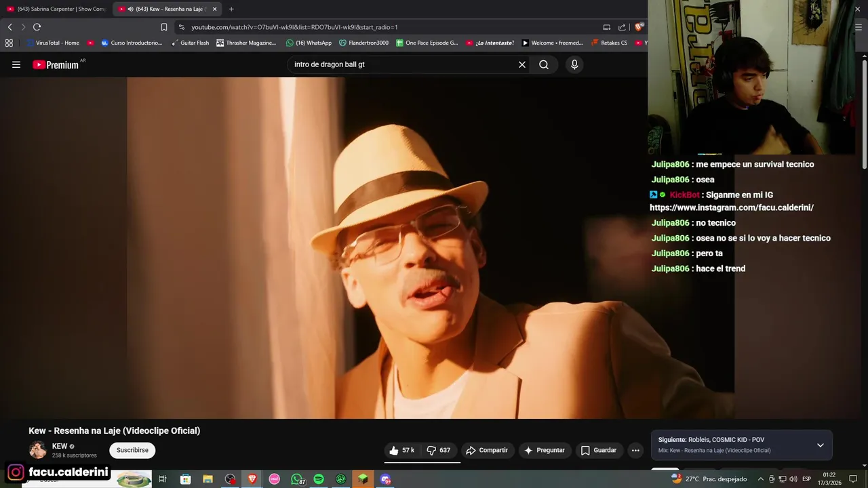
Task: View site info icon beside URL
Action: point(181,27)
